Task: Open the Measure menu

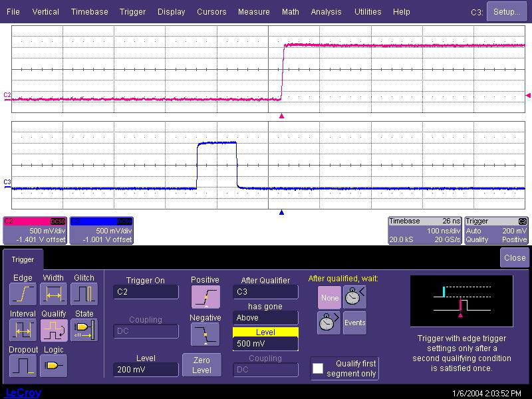Action: coord(253,12)
